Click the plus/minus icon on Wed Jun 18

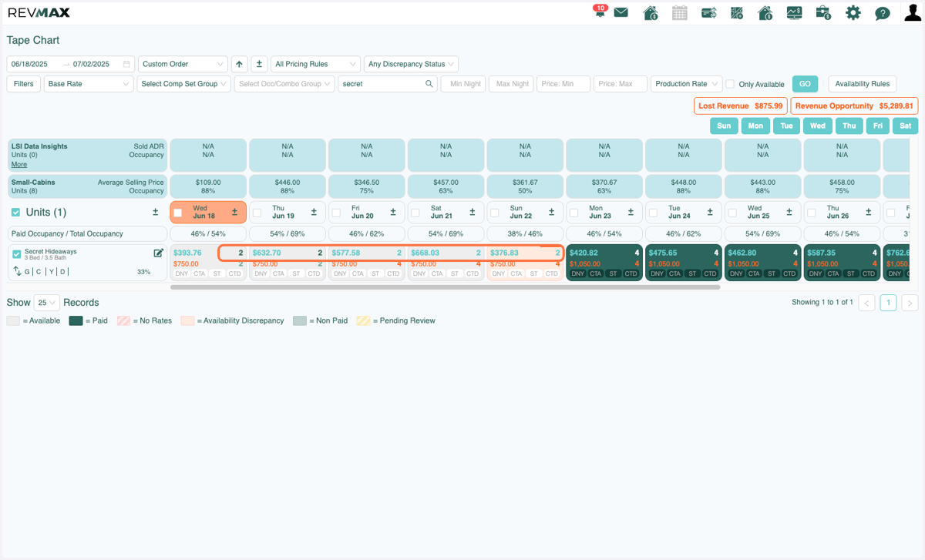point(234,212)
